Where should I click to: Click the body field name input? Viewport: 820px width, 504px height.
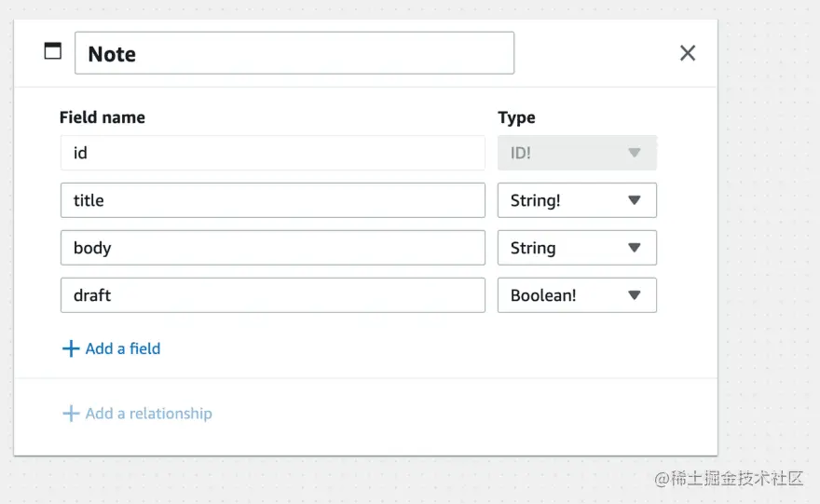click(x=272, y=248)
